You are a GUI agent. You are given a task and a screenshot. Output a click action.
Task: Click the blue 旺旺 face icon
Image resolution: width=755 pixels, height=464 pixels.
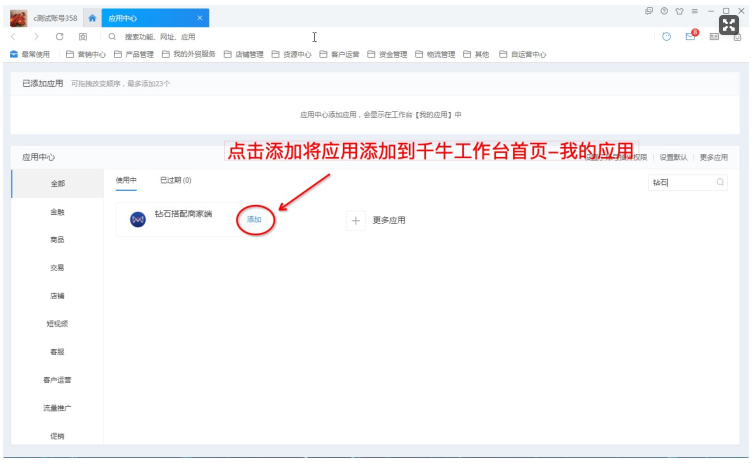pos(666,37)
